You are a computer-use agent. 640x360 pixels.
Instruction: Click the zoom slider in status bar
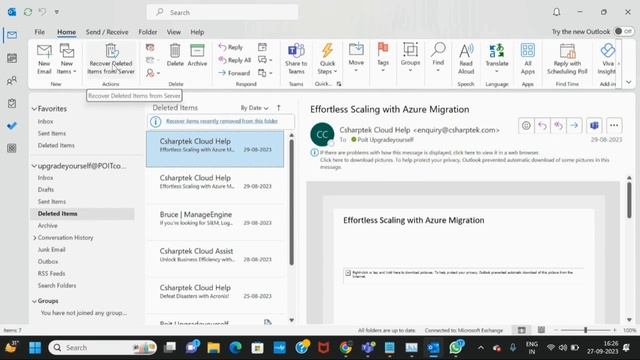(x=585, y=330)
